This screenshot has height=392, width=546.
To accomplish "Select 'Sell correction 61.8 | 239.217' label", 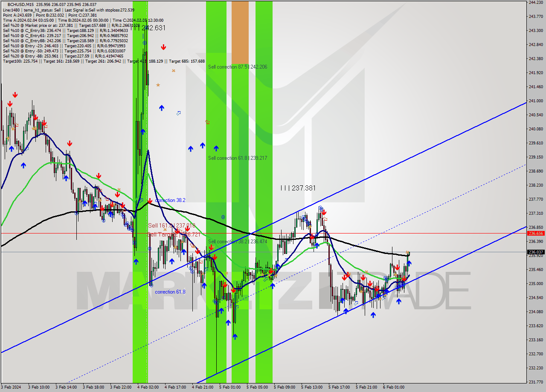I will (x=238, y=158).
